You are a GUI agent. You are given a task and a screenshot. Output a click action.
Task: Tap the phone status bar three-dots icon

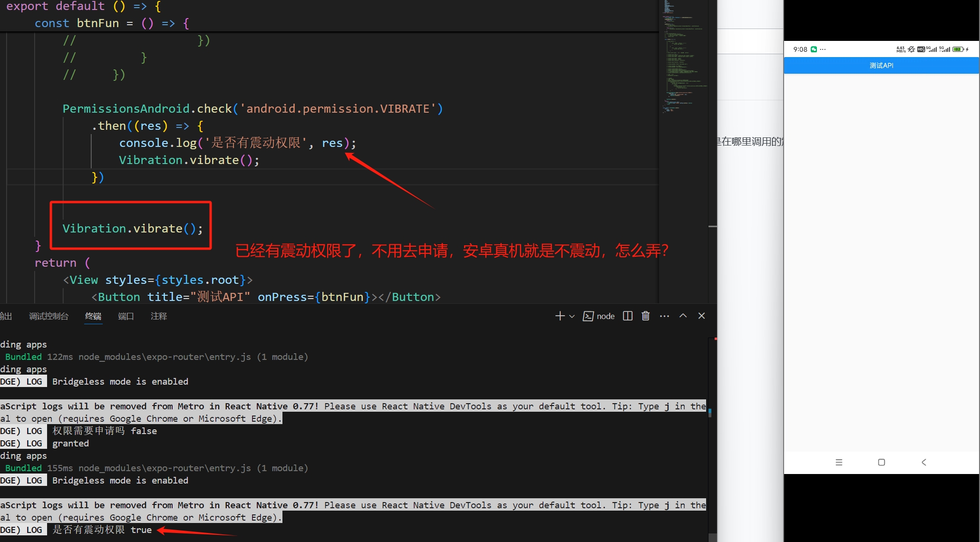pyautogui.click(x=823, y=49)
